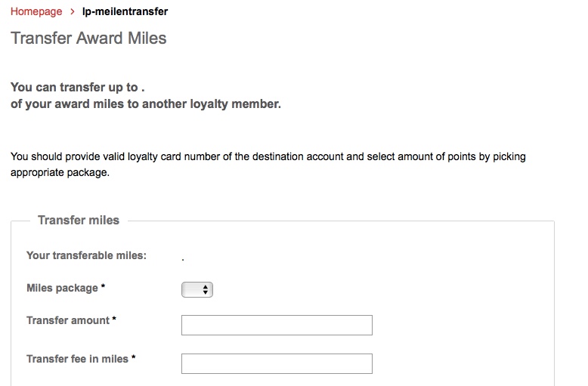
Task: Click the Miles package label
Action: [x=62, y=288]
